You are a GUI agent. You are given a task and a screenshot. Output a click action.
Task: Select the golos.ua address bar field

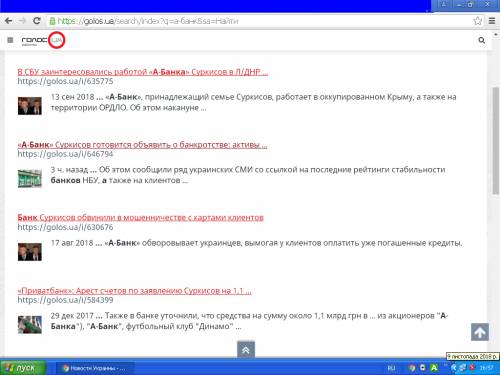260,21
